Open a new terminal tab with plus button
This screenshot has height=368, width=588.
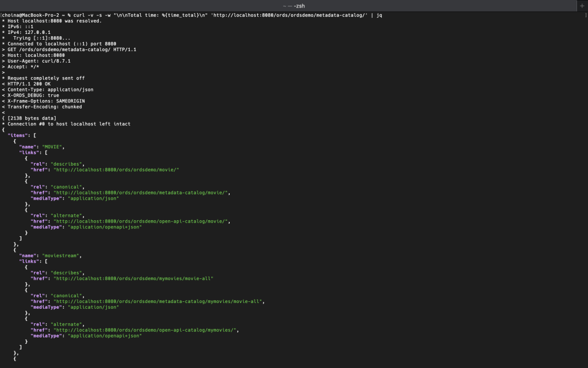pyautogui.click(x=582, y=6)
